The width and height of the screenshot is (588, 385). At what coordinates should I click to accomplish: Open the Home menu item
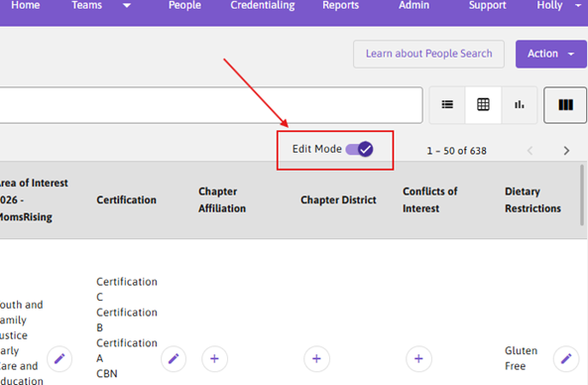(26, 5)
